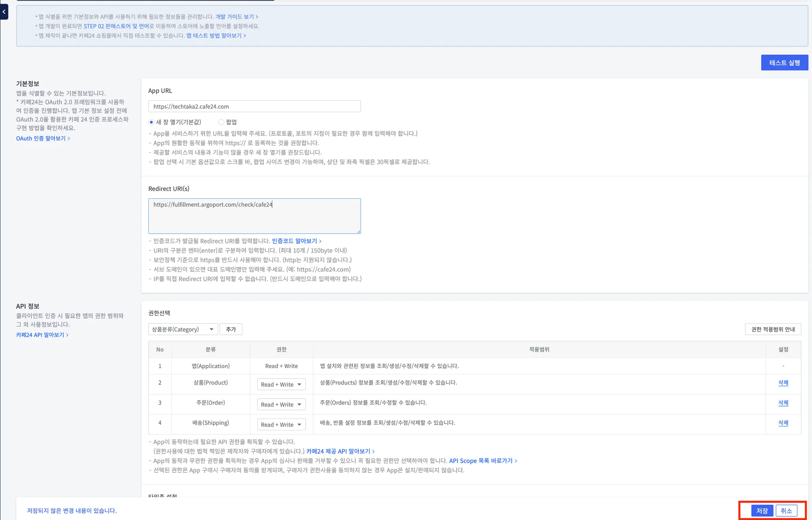
Task: Click the 테스트 실행 button
Action: coord(784,63)
